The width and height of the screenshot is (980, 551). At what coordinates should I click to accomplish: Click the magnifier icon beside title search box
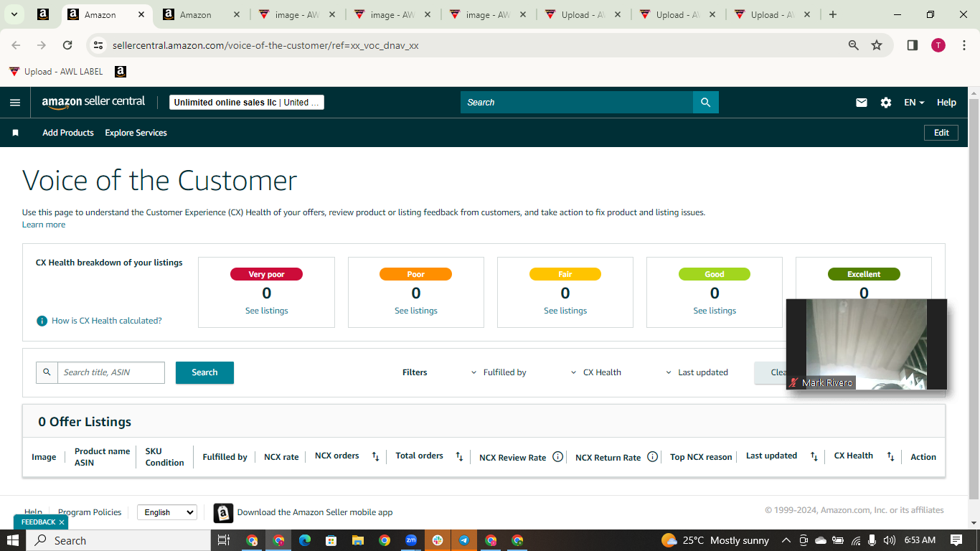click(47, 372)
